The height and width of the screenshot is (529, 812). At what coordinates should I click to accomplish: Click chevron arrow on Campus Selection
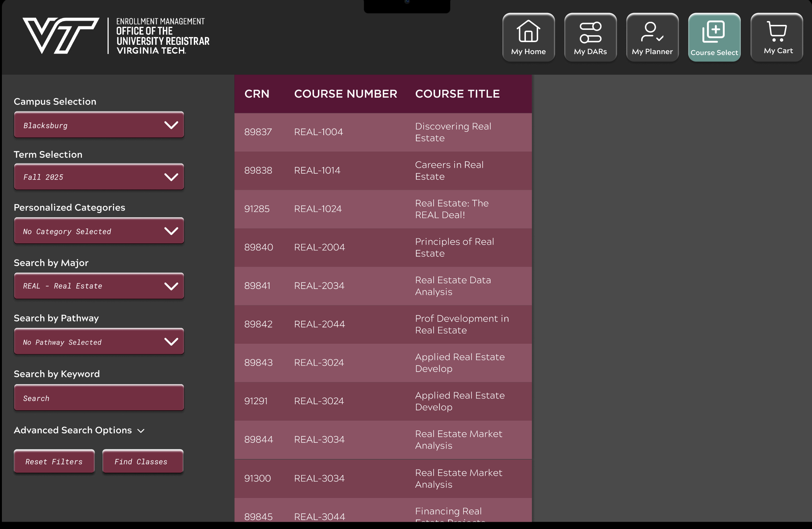click(x=171, y=125)
